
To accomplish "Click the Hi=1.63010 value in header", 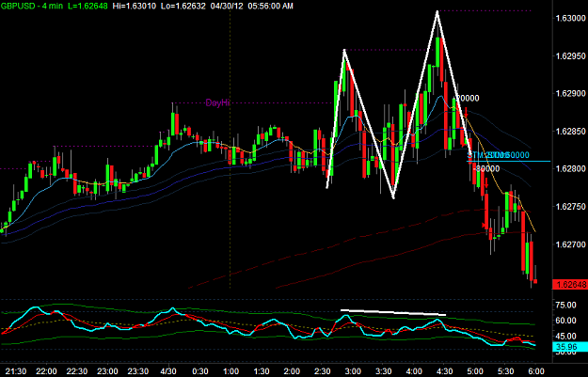I will tap(135, 6).
